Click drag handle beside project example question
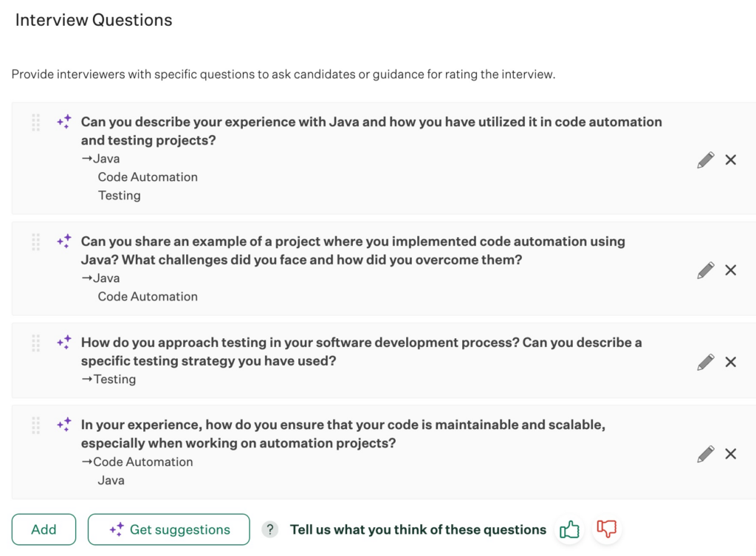The width and height of the screenshot is (756, 556). click(x=35, y=242)
